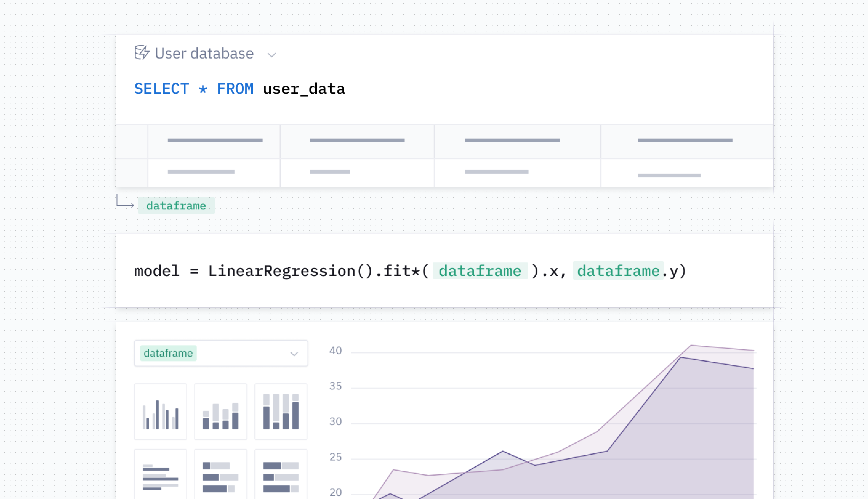Image resolution: width=868 pixels, height=499 pixels.
Task: Open the dataframe chart source dropdown
Action: click(x=221, y=353)
